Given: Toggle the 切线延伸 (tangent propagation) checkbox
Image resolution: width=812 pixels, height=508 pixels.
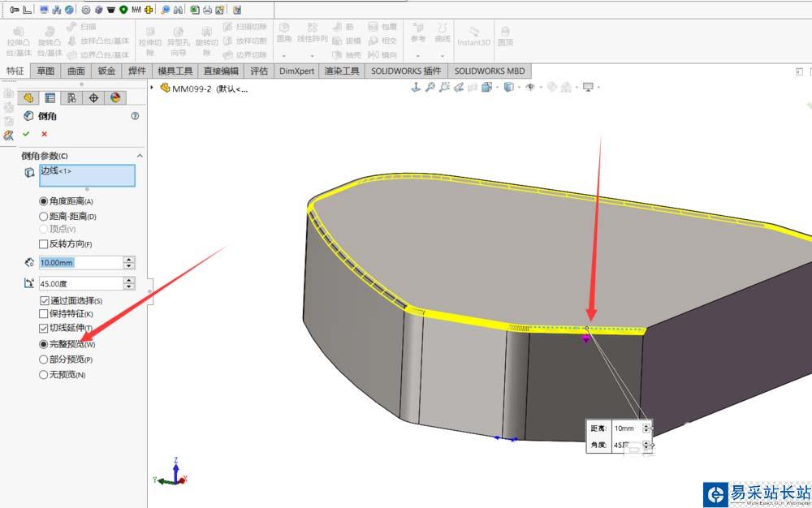Looking at the screenshot, I should pyautogui.click(x=44, y=328).
